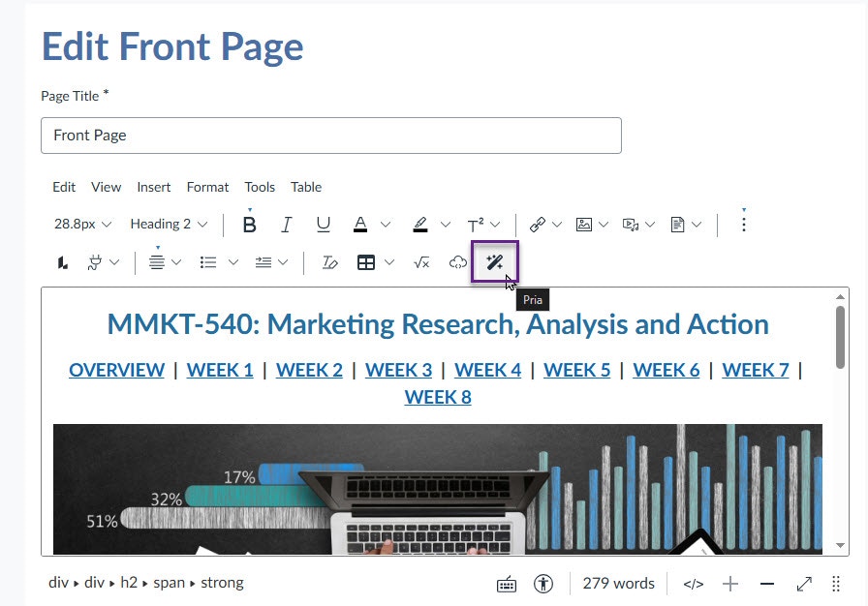
Task: Follow the WEEK 1 link
Action: (x=220, y=370)
